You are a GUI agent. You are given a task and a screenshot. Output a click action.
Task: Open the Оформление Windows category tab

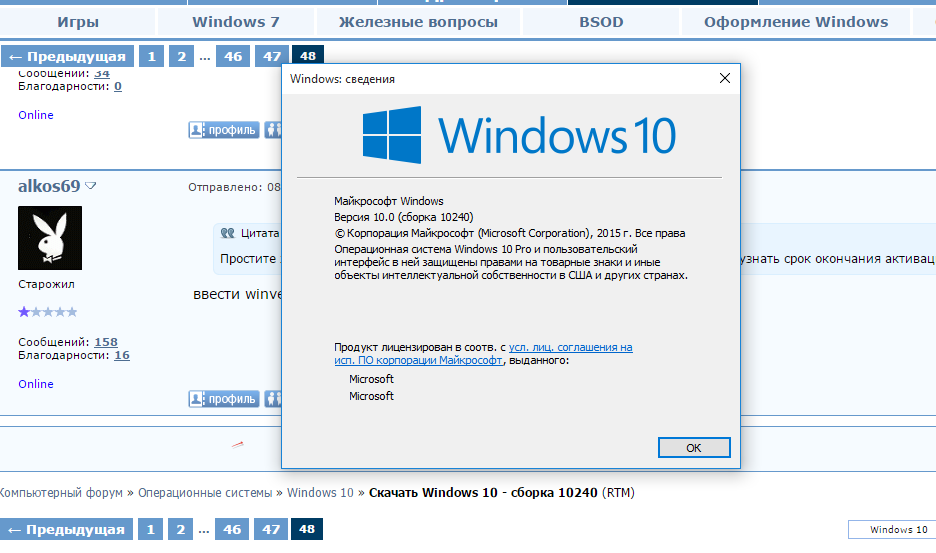point(796,22)
